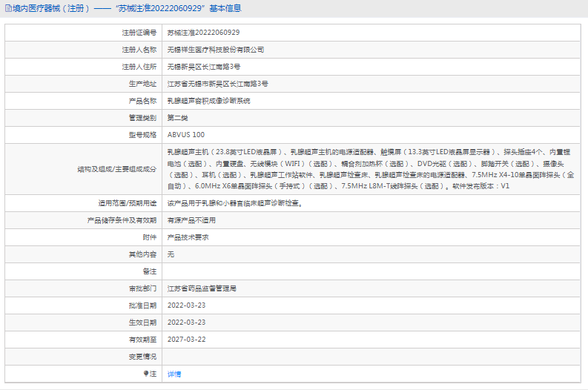Click the 附件 label
588x390 pixels.
(150, 237)
